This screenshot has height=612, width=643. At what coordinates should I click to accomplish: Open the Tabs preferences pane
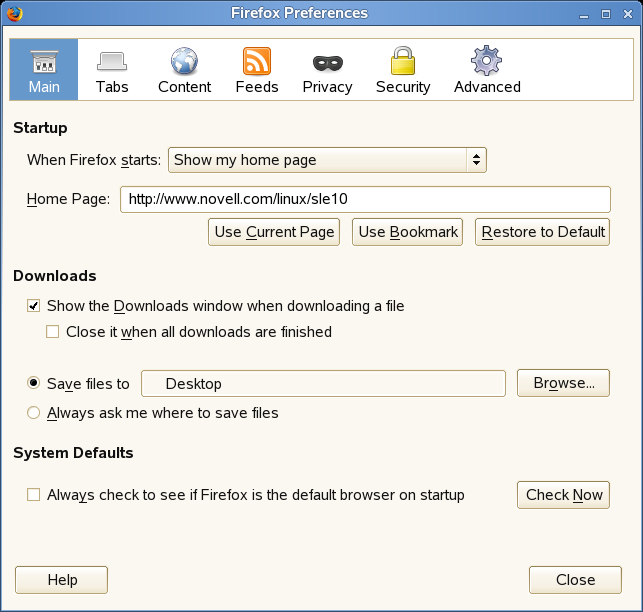coord(112,70)
